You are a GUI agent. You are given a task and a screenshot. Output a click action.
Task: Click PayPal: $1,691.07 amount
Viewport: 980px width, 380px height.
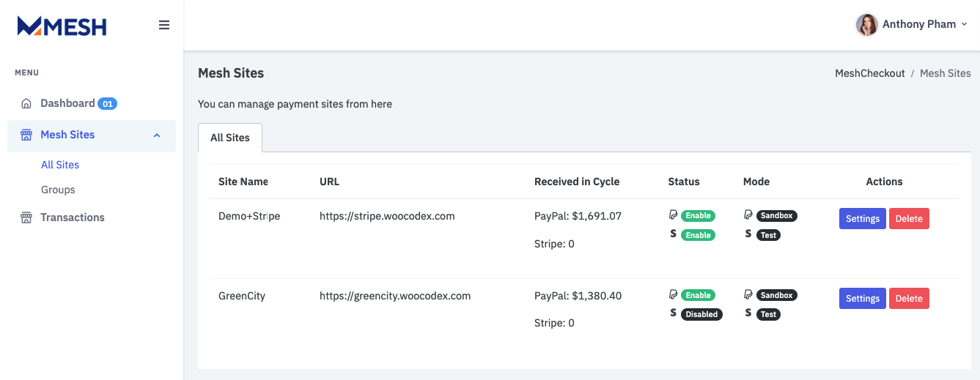pyautogui.click(x=578, y=216)
